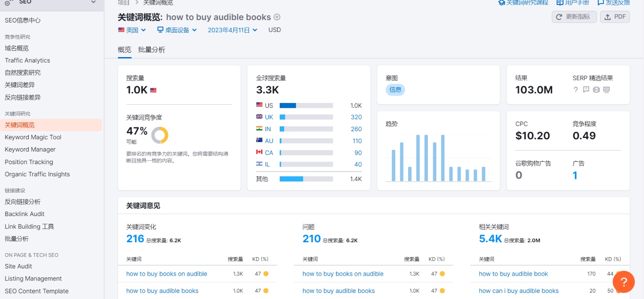Image resolution: width=644 pixels, height=299 pixels.
Task: Click the 210 questions count
Action: pos(312,239)
